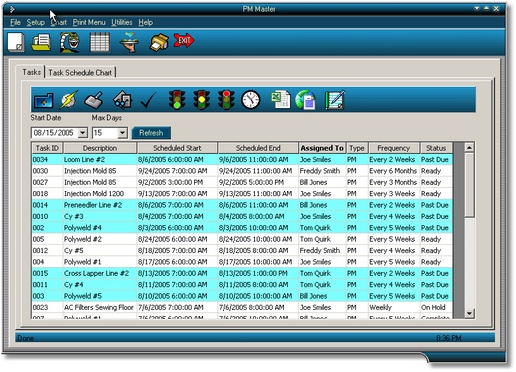Image resolution: width=516 pixels, height=372 pixels.
Task: Click the dustpan cleanup icon
Action: [x=94, y=100]
